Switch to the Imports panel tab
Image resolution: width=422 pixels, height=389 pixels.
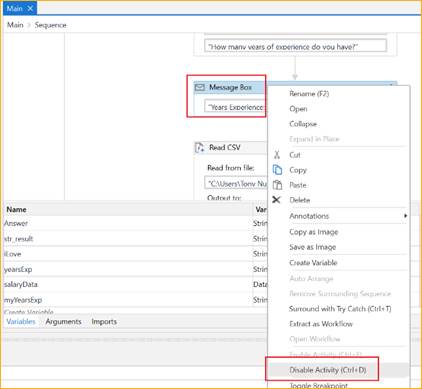tap(104, 322)
